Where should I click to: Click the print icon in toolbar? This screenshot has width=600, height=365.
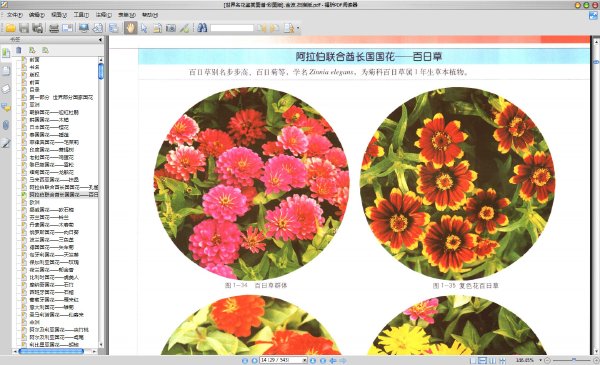click(x=54, y=28)
